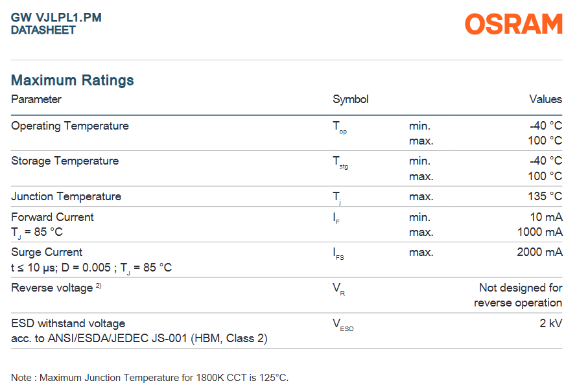Screen dimensions: 577x392
Task: Click the OSRAM logo
Action: point(513,24)
